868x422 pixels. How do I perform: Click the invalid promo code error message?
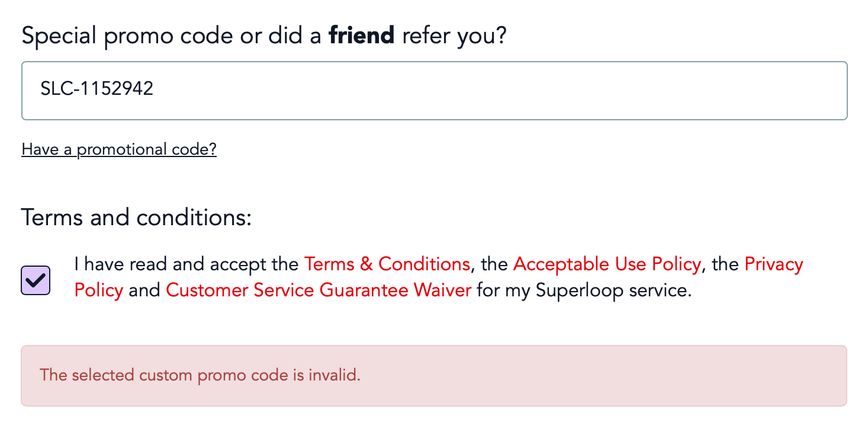pyautogui.click(x=200, y=375)
